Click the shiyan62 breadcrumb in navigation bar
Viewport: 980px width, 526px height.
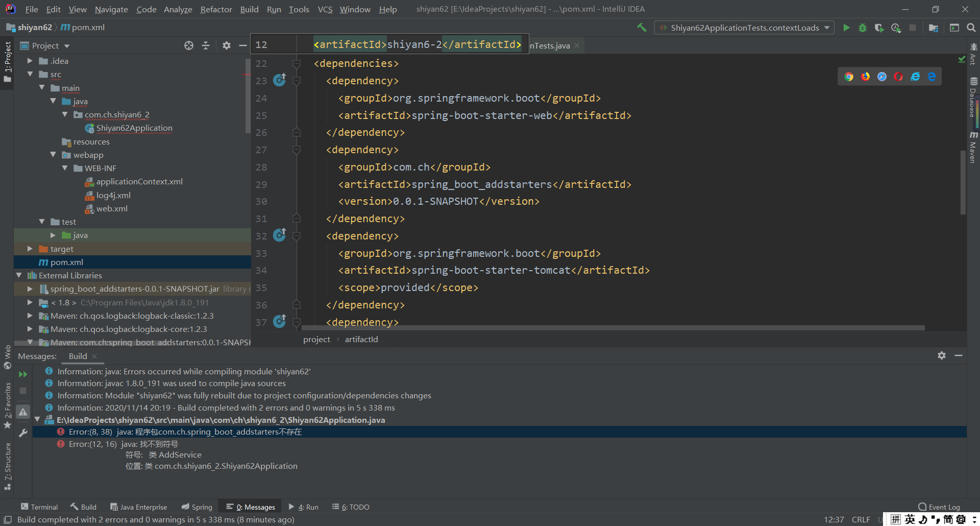30,28
